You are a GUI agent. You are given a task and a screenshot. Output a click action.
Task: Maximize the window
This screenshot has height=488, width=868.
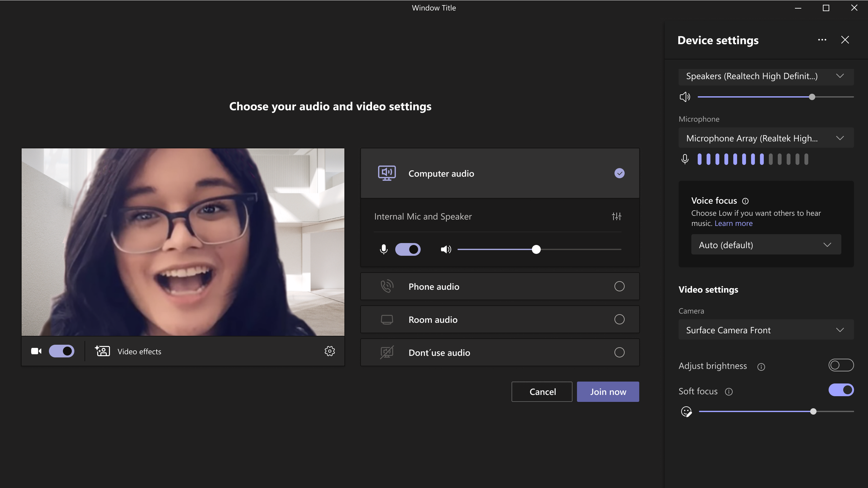(826, 8)
